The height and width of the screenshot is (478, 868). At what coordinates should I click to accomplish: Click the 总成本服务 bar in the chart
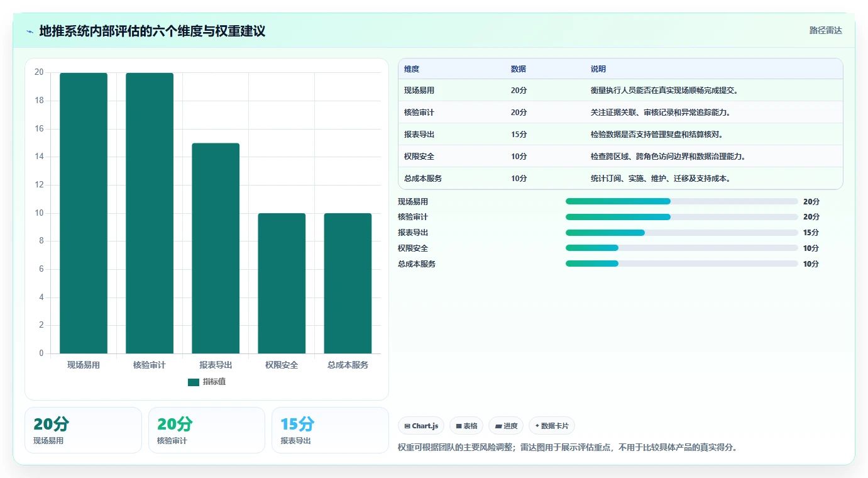tap(348, 283)
